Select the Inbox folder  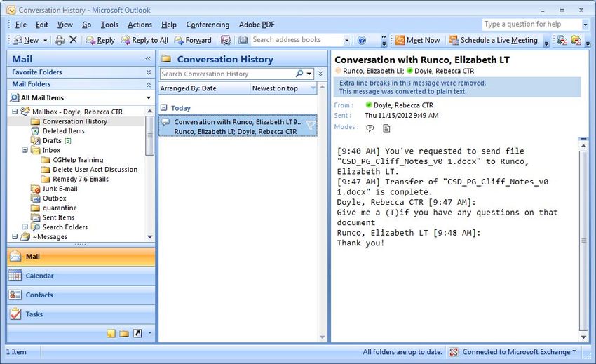pos(51,150)
